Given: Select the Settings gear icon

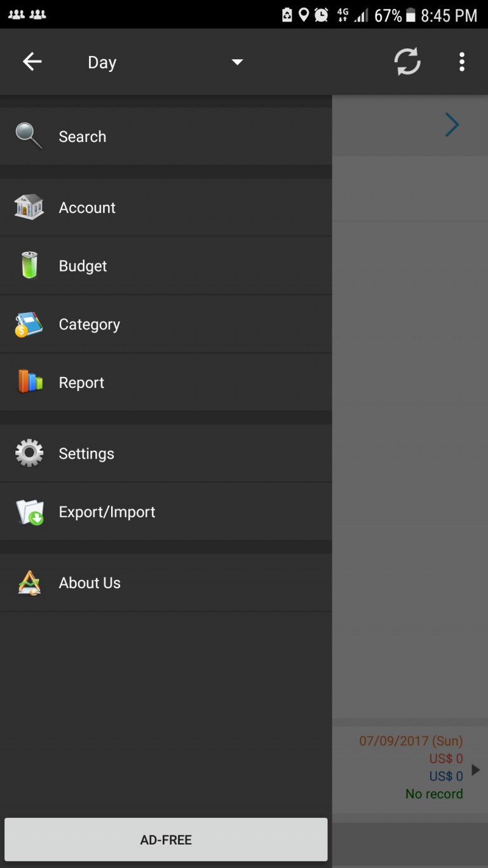Looking at the screenshot, I should 28,453.
